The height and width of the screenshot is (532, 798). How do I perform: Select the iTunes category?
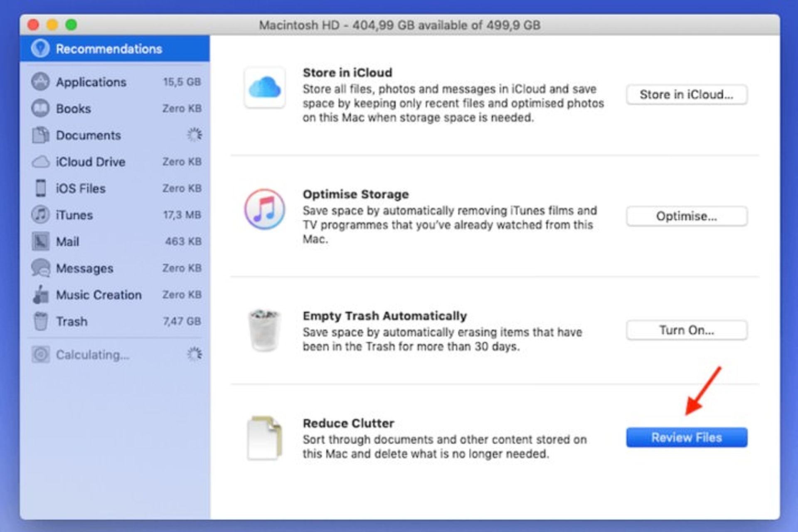(115, 215)
